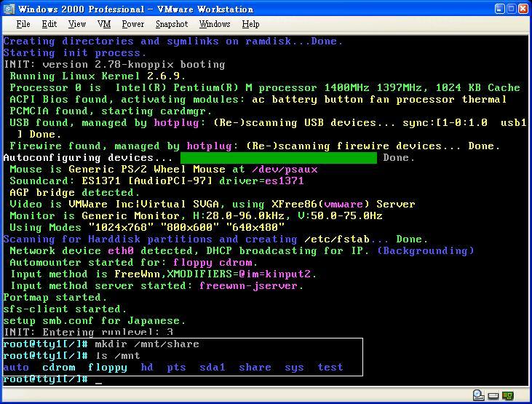Viewport: 532px width, 404px height.
Task: Open the File menu
Action: tap(23, 24)
